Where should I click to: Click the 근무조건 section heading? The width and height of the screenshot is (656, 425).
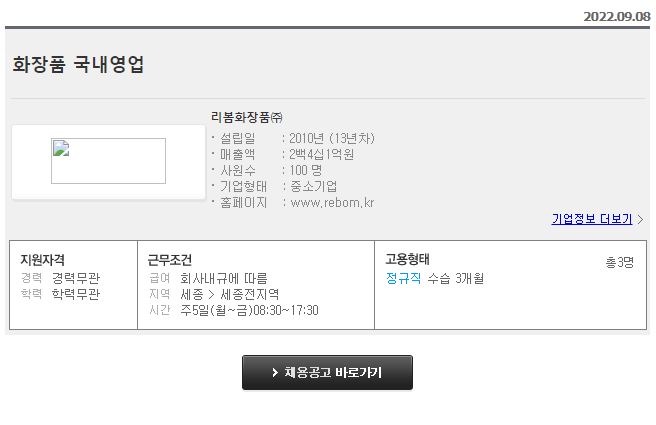click(169, 260)
